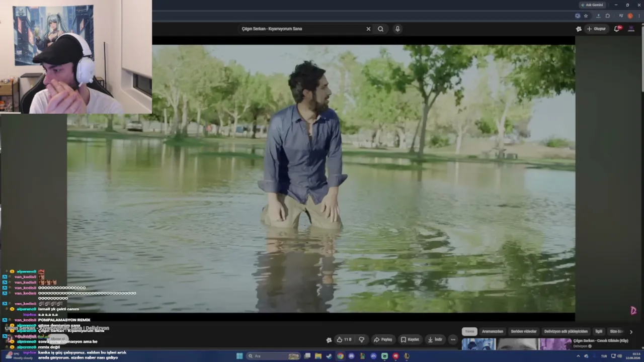Select the İlgili filter chip
The image size is (644, 362).
[x=599, y=331]
